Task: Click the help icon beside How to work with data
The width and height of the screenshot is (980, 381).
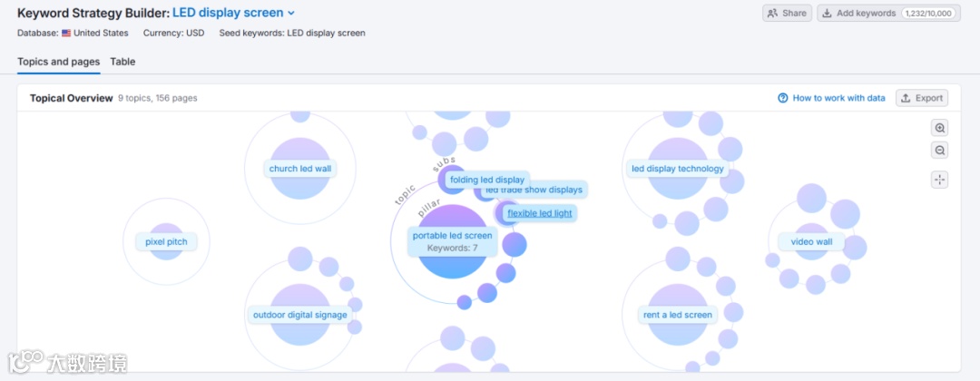Action: click(782, 98)
